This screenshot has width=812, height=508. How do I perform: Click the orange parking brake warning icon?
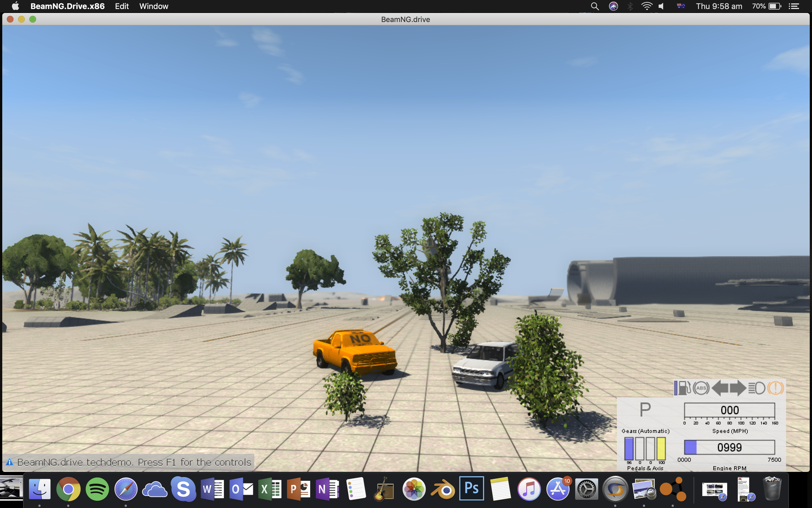(x=775, y=388)
